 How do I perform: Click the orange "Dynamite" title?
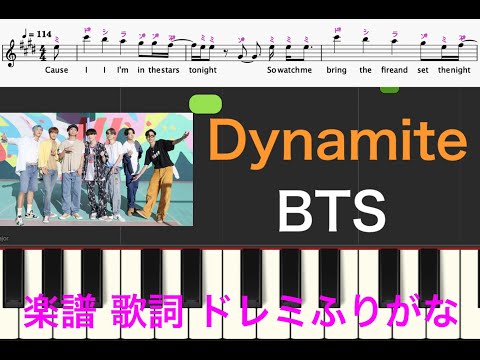tap(338, 143)
